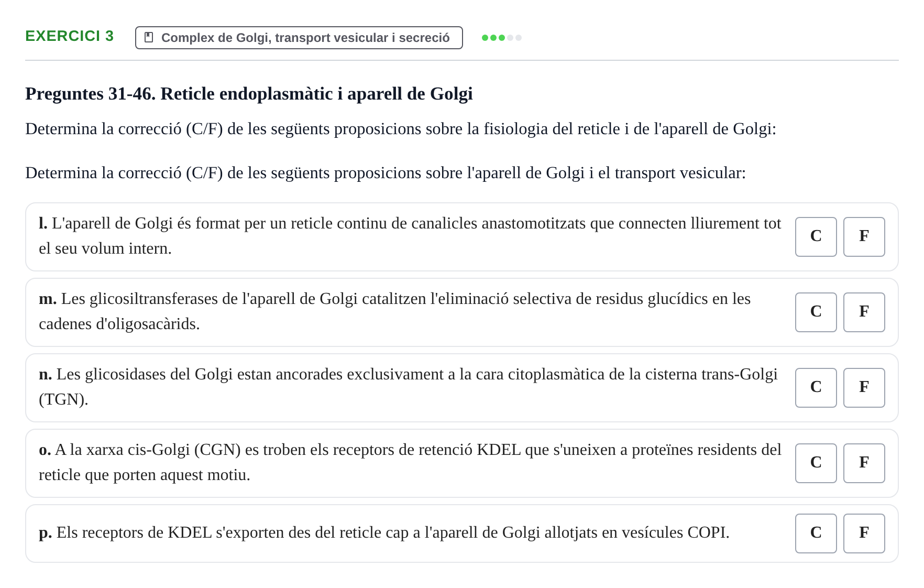Open the Complex de Golgi topic tag
The height and width of the screenshot is (588, 924).
[x=299, y=38]
